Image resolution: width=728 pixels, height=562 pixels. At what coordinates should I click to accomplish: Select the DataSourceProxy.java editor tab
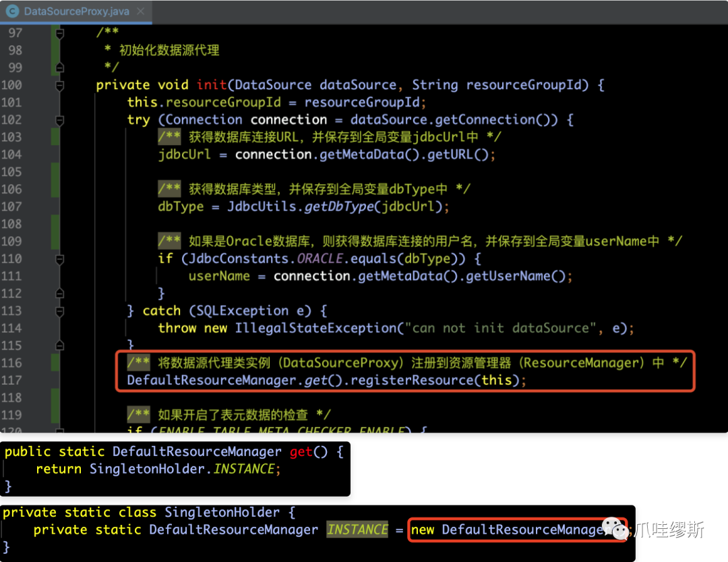pyautogui.click(x=75, y=11)
